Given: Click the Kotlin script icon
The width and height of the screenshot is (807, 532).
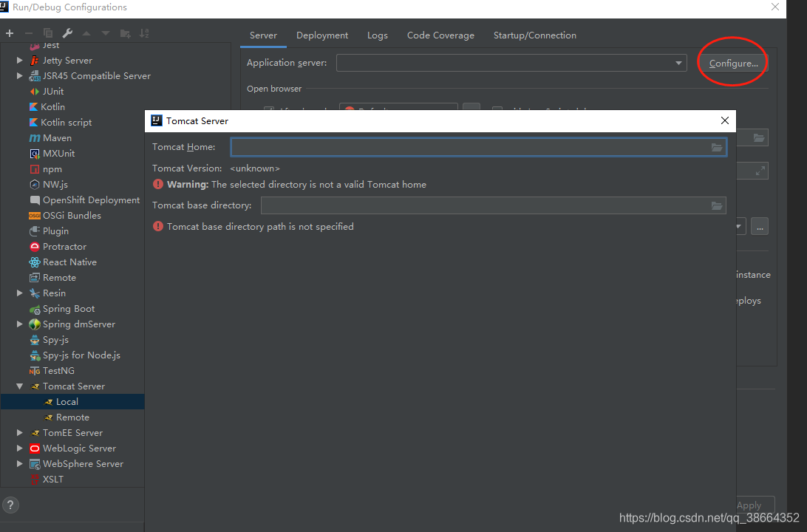Looking at the screenshot, I should point(33,123).
